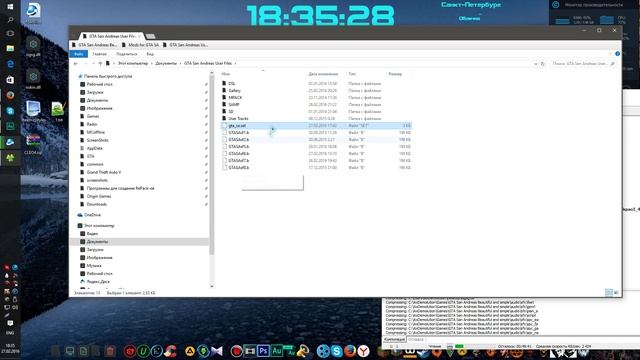
Task: Open the Файл ribbon tab
Action: [x=78, y=54]
